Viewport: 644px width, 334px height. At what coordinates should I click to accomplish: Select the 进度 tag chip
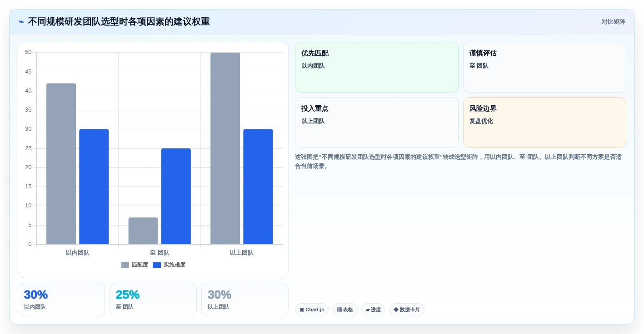[x=373, y=310]
